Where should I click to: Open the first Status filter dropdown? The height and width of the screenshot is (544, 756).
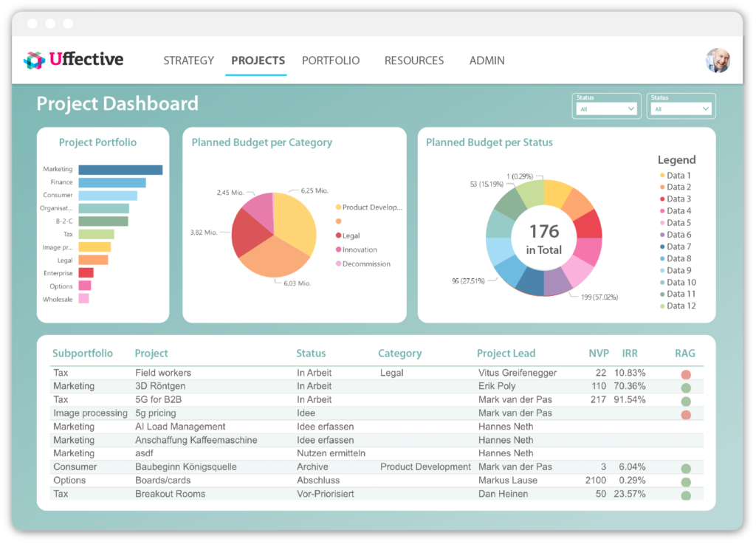point(606,109)
